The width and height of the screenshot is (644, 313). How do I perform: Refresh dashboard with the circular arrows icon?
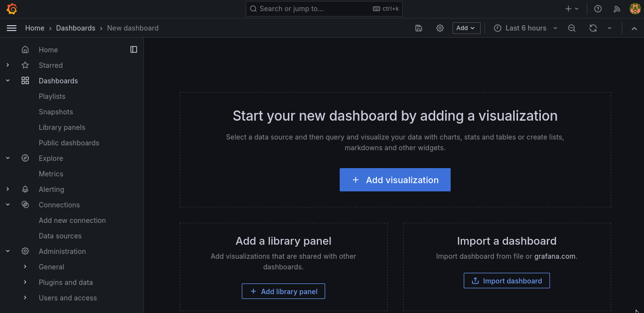(593, 28)
